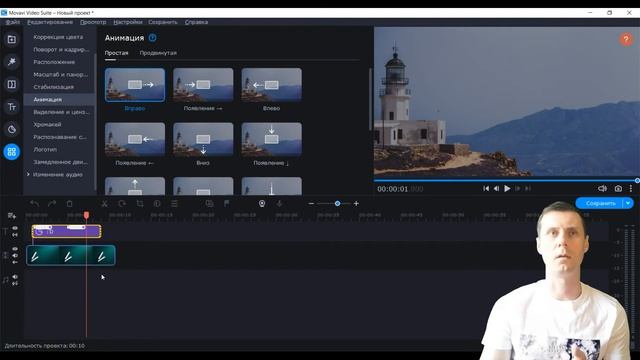The width and height of the screenshot is (640, 360).
Task: Select Хромакей in tools list
Action: click(47, 124)
